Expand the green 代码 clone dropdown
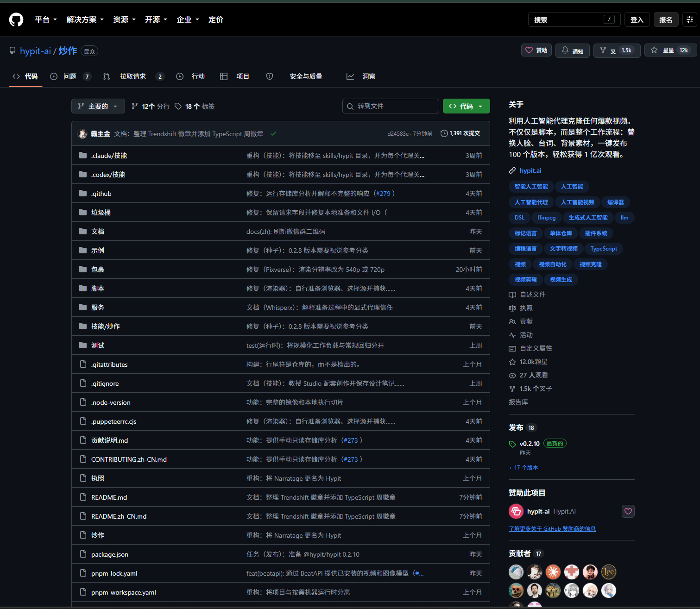 click(x=467, y=106)
